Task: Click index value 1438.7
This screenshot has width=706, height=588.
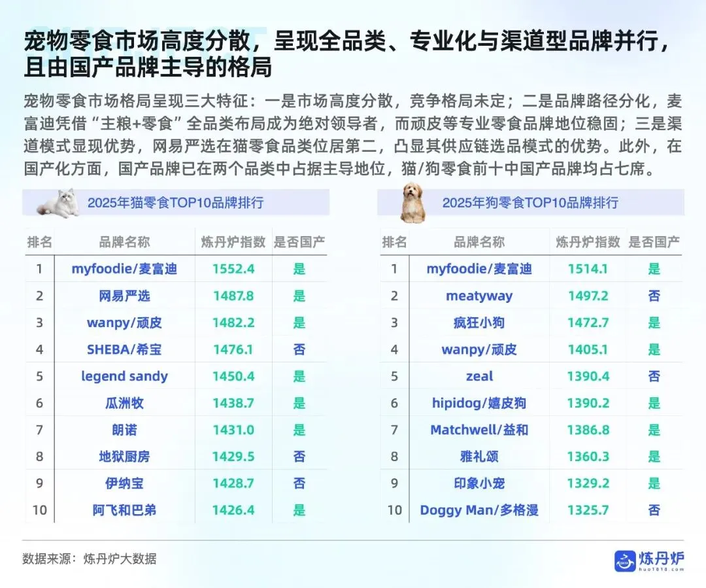Action: tap(233, 404)
